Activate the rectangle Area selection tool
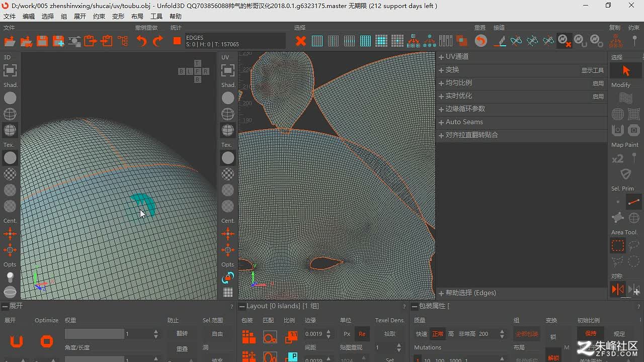The height and width of the screenshot is (362, 644). point(618,246)
